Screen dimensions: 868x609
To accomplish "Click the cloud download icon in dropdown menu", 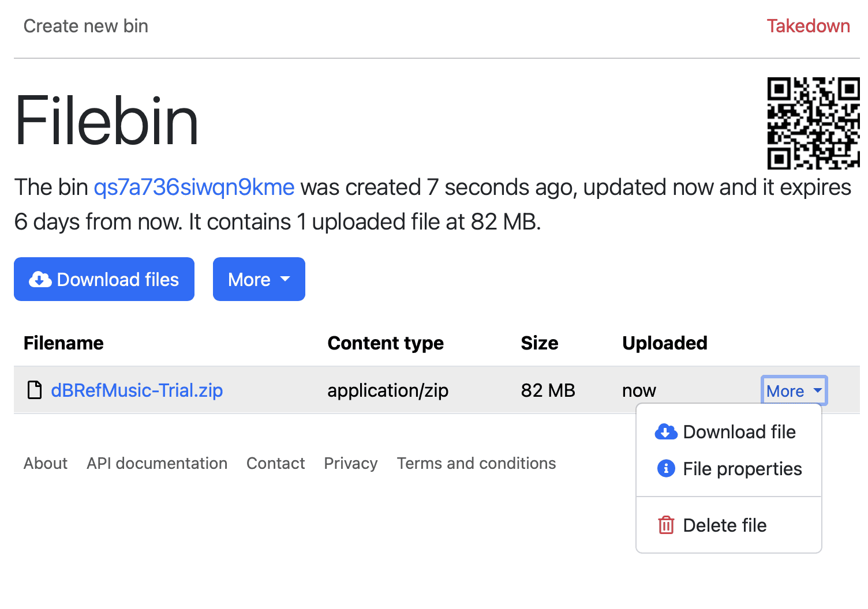I will pos(665,432).
